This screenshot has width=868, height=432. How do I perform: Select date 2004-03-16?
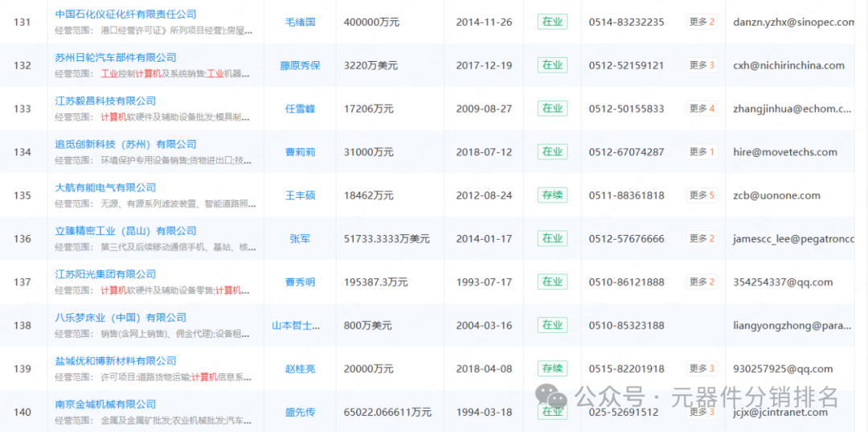click(484, 325)
